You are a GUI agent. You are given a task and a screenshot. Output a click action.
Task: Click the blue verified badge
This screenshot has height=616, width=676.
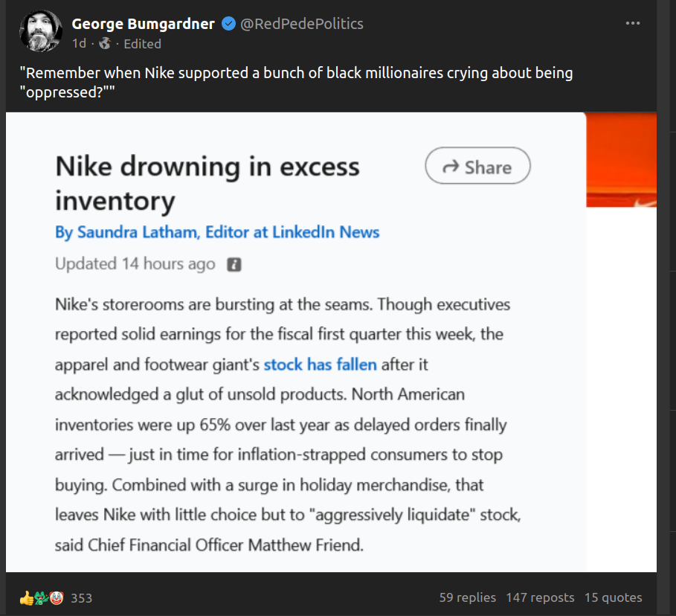(x=228, y=24)
